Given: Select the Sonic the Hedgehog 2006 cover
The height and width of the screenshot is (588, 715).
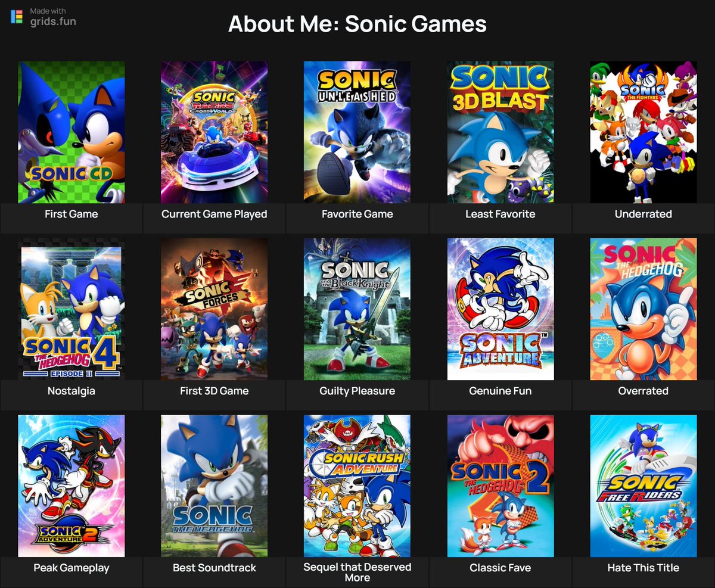Looking at the screenshot, I should click(214, 486).
